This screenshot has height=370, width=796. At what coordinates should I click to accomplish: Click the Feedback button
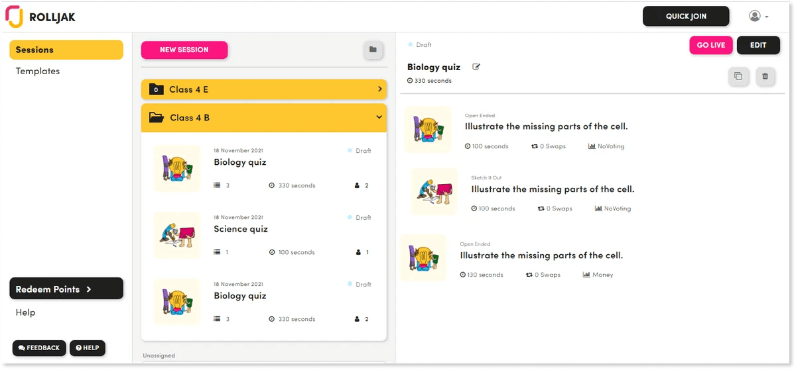click(39, 348)
